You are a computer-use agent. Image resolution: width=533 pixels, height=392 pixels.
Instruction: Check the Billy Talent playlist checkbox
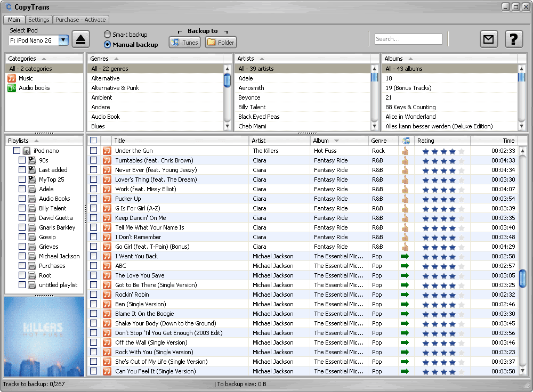22,208
